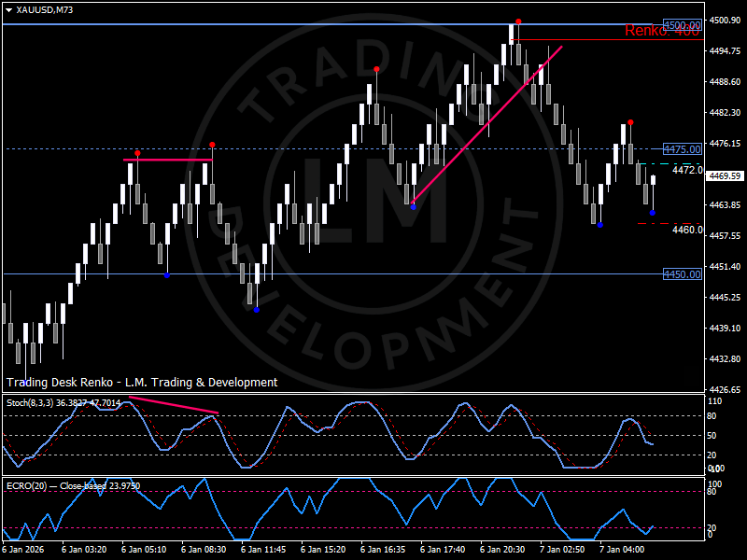Image resolution: width=747 pixels, height=560 pixels.
Task: Click the cyan dashed line at 4472
Action: coord(669,164)
